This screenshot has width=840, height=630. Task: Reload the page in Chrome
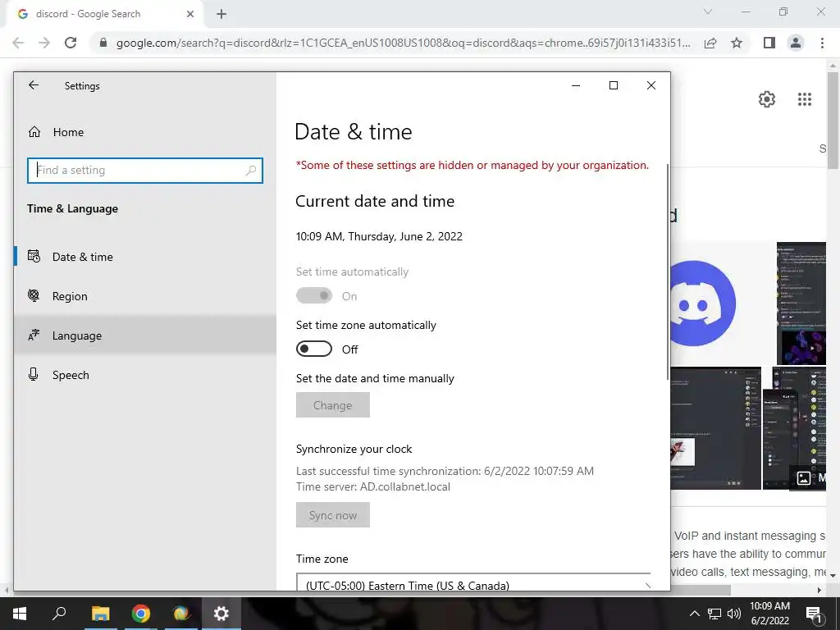tap(71, 43)
